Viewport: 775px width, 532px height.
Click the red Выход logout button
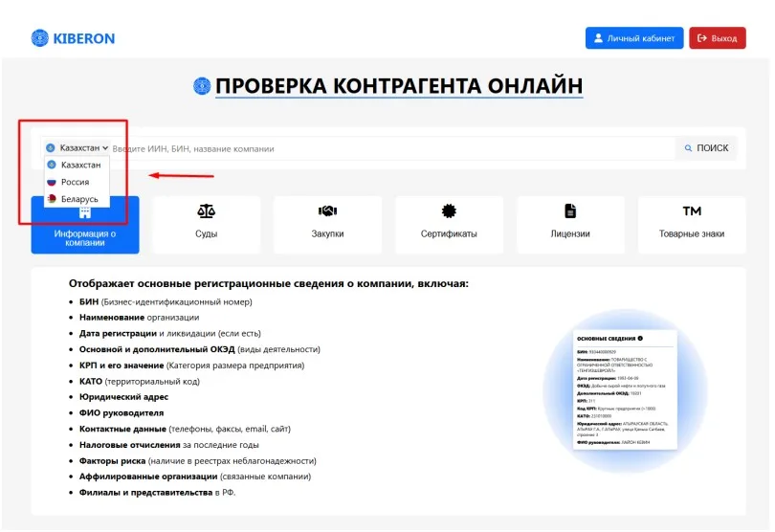[718, 38]
